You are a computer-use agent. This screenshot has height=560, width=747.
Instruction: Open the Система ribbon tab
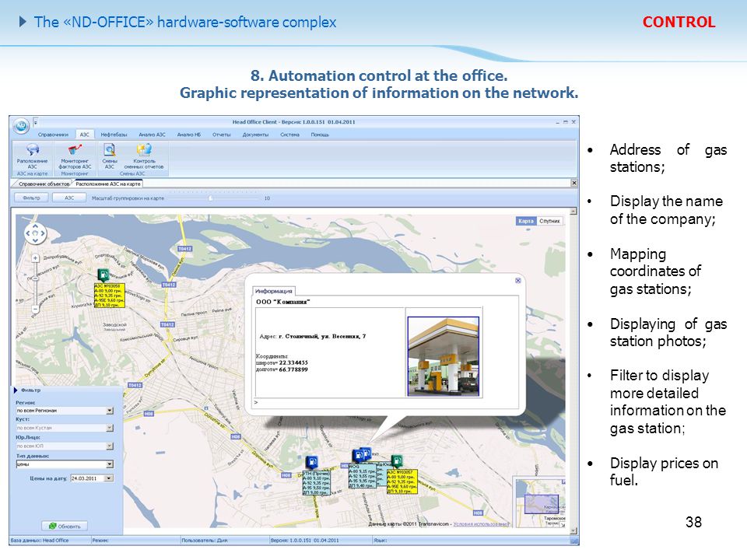[289, 135]
